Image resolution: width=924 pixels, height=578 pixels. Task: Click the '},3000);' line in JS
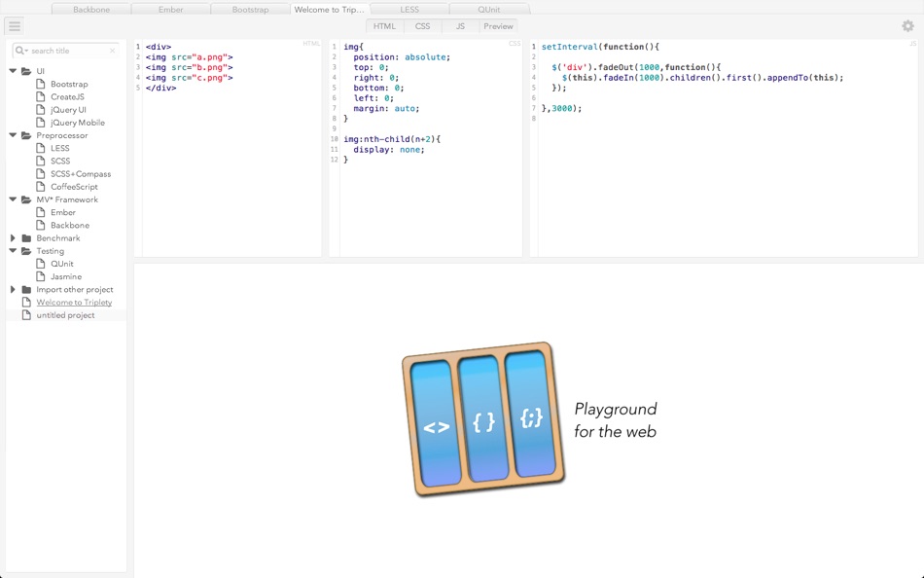point(561,109)
